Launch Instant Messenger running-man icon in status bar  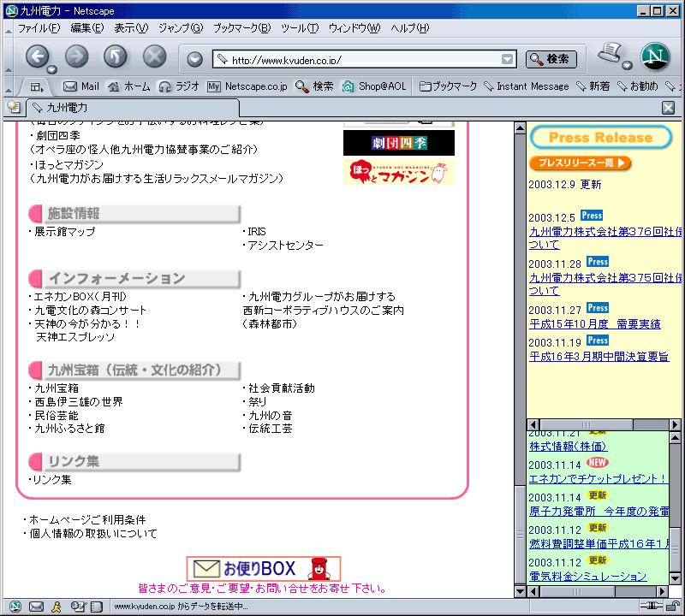pos(57,606)
